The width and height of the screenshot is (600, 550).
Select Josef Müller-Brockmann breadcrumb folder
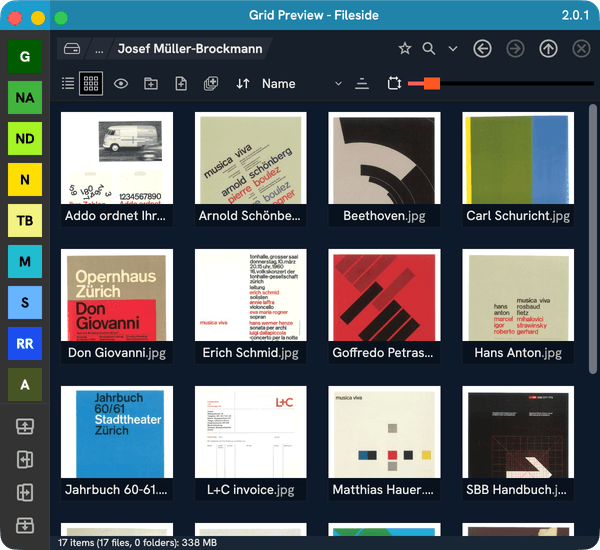[x=190, y=49]
